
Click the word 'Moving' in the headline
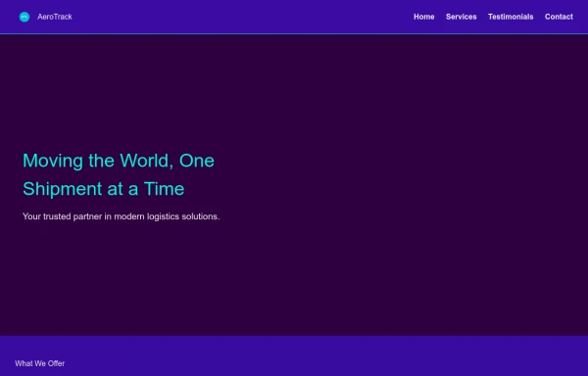coord(53,161)
